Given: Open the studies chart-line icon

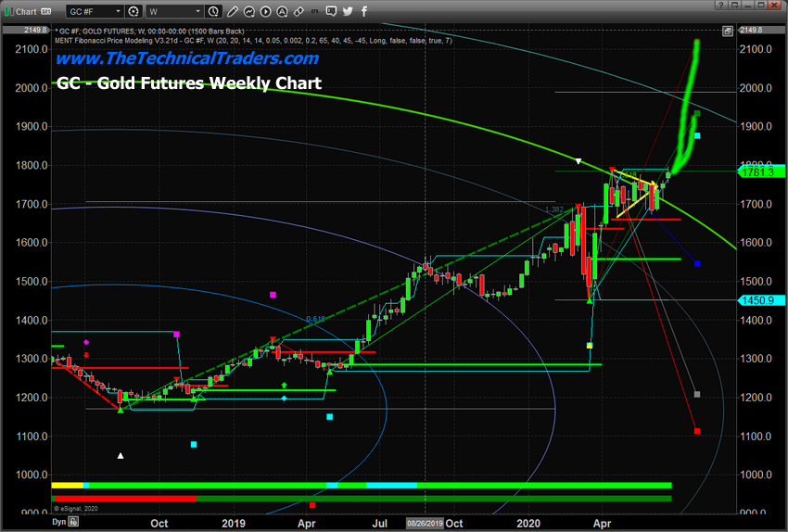Looking at the screenshot, I should tap(249, 11).
